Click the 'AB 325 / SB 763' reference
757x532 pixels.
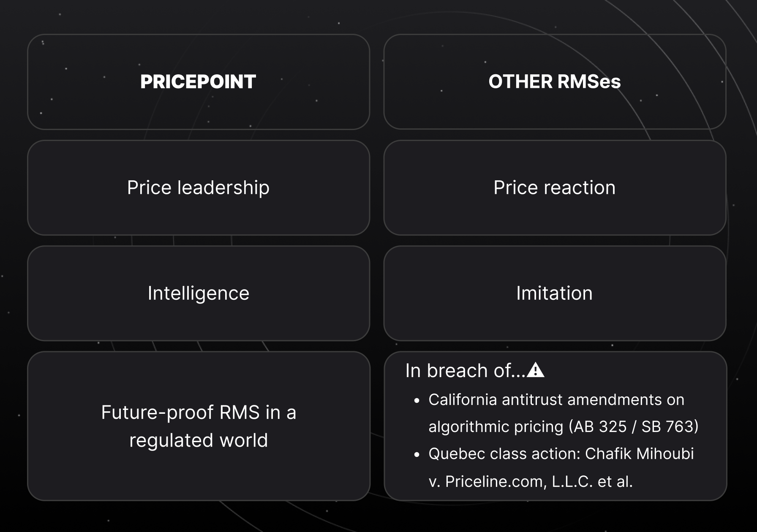634,426
